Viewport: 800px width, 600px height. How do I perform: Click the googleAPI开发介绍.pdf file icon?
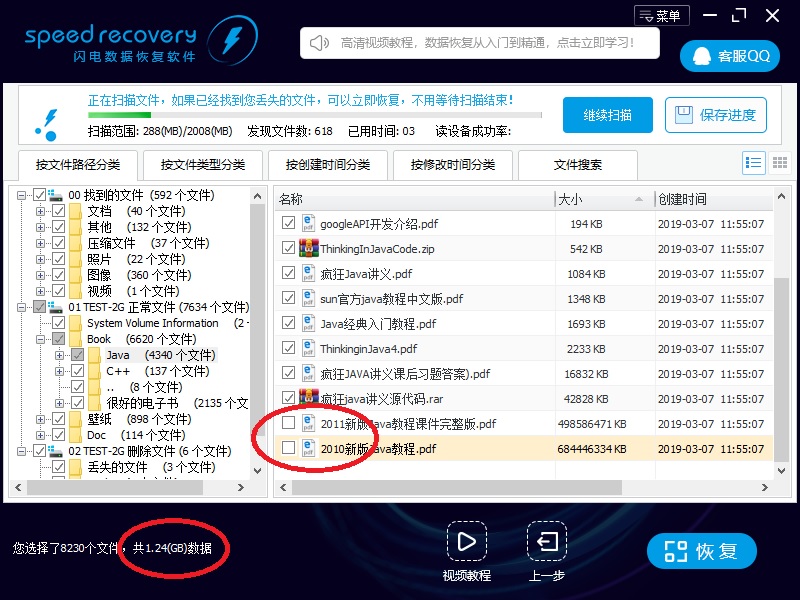[x=309, y=223]
